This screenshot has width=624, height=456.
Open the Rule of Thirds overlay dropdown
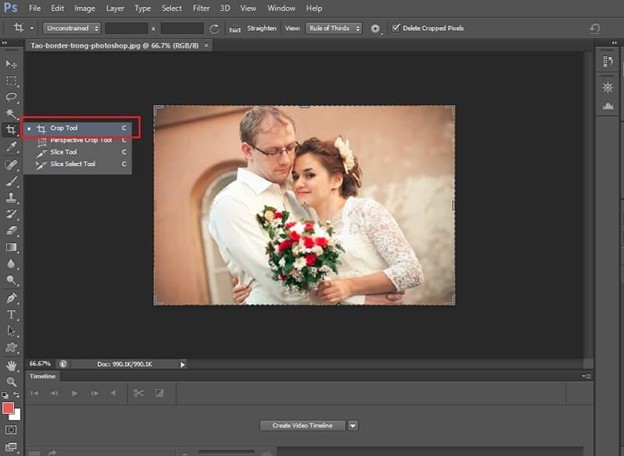pyautogui.click(x=333, y=28)
